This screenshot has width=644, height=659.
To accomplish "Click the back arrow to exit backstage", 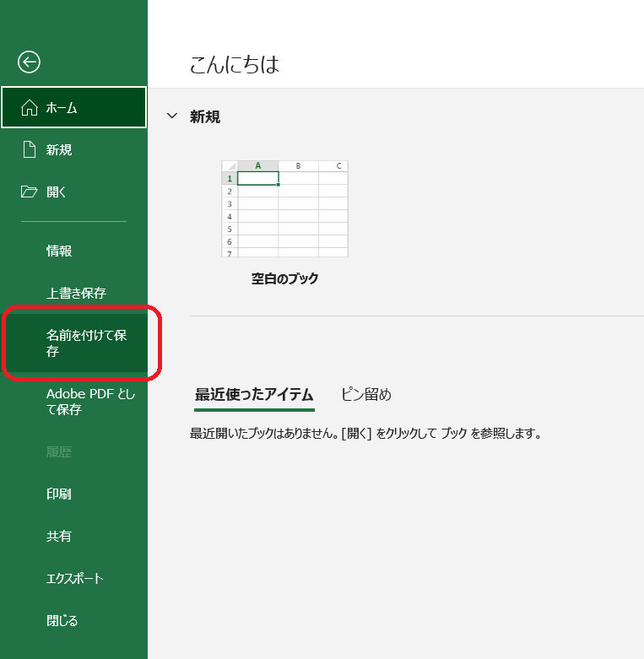I will pos(30,62).
